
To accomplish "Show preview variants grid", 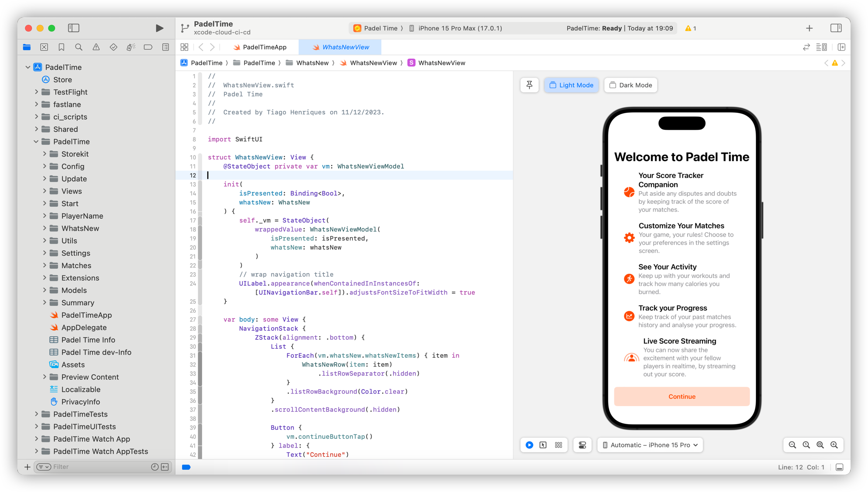I will pyautogui.click(x=559, y=445).
